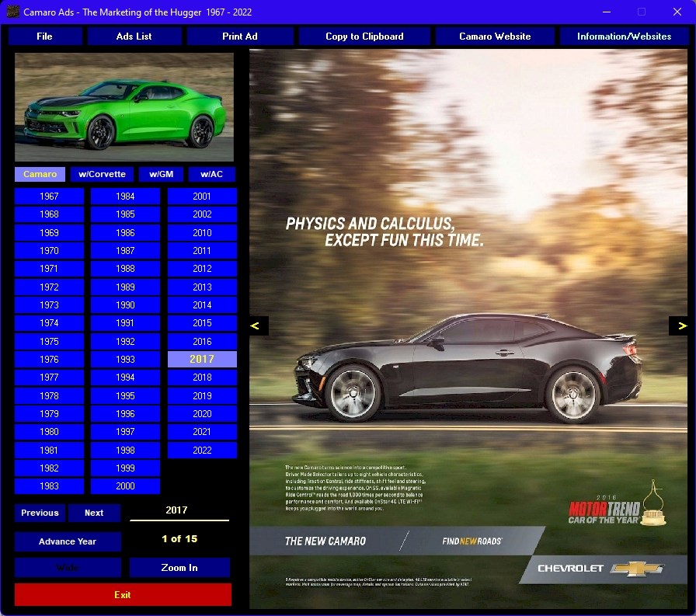Select the year 1984
Image resolution: width=696 pixels, height=616 pixels.
pos(125,197)
